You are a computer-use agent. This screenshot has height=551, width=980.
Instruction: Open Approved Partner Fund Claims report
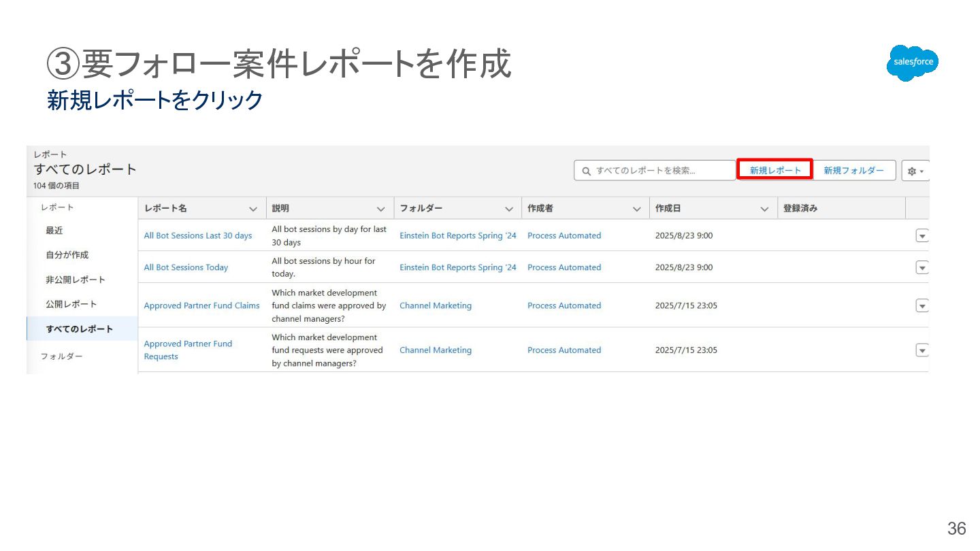[x=201, y=305]
